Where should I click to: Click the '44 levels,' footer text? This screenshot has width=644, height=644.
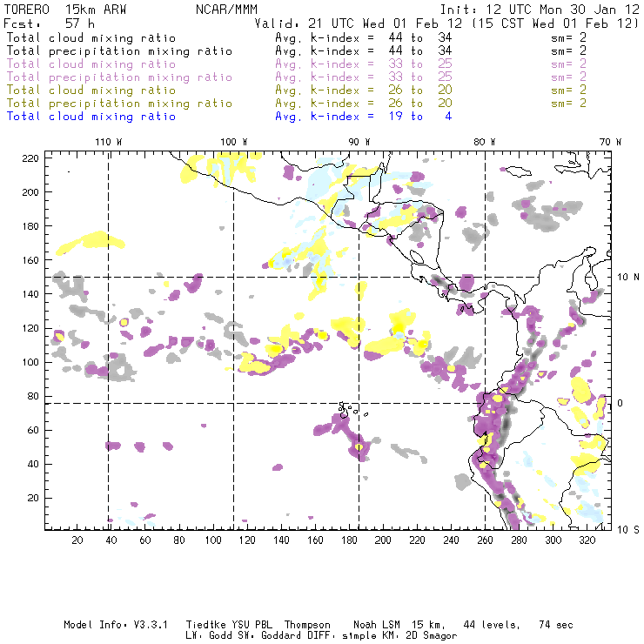point(492,625)
